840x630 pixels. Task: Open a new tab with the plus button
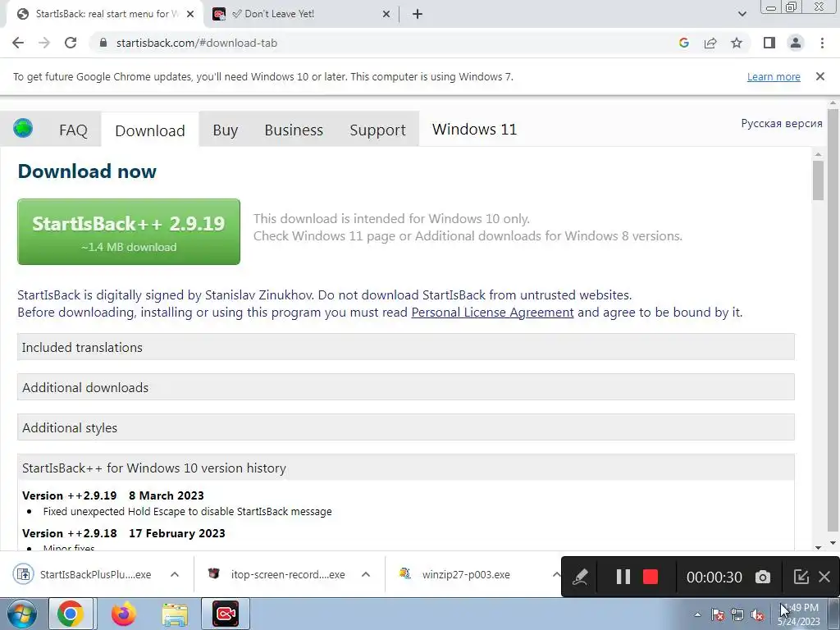click(418, 14)
